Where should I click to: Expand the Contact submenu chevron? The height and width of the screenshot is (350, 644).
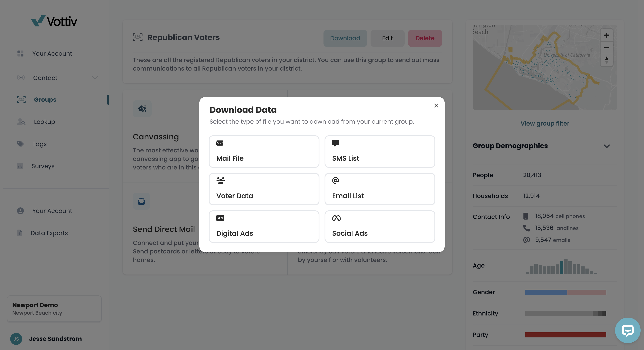click(x=95, y=78)
